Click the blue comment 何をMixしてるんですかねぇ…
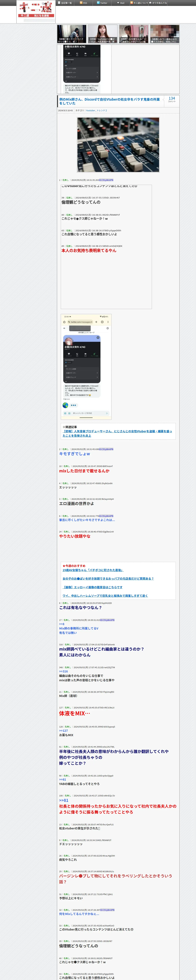Image resolution: width=196 pixels, height=980 pixels. 79,914
